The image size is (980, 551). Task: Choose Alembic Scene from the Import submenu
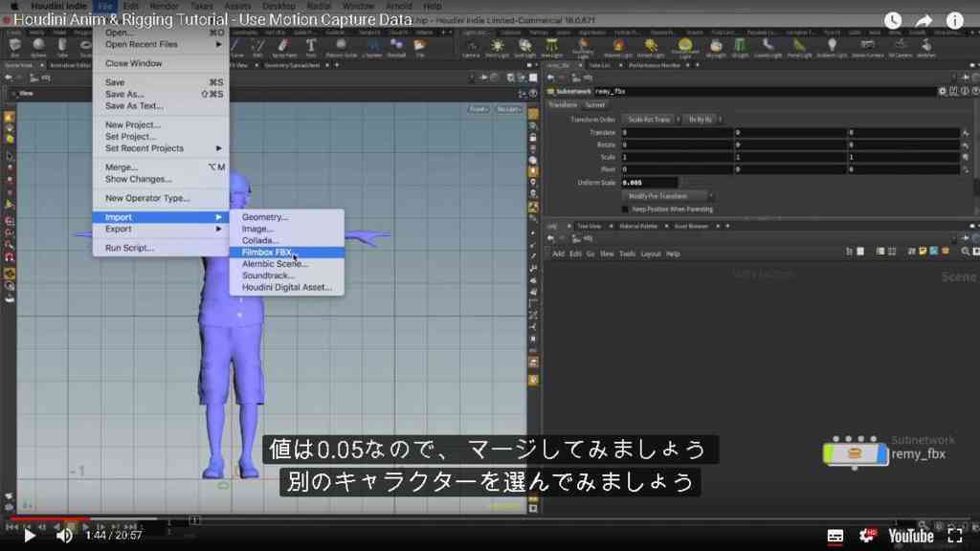point(275,264)
